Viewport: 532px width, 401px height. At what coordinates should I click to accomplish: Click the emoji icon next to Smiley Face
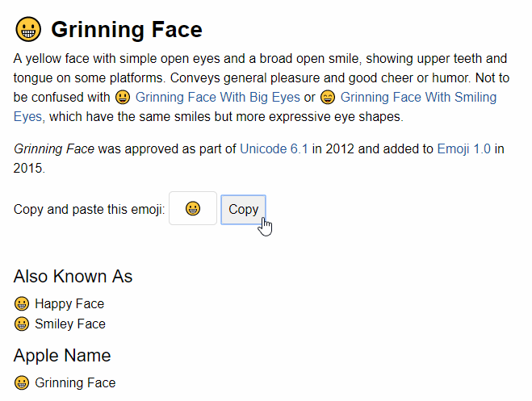click(22, 324)
